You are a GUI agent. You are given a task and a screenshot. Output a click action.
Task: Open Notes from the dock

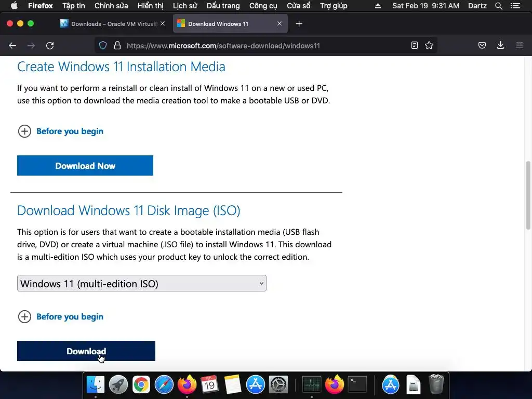[232, 385]
